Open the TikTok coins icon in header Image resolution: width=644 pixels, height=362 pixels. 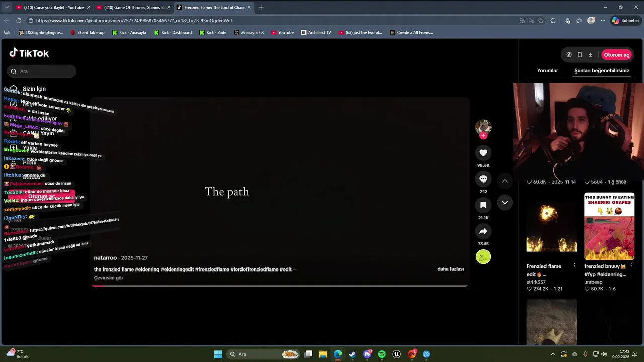click(569, 55)
